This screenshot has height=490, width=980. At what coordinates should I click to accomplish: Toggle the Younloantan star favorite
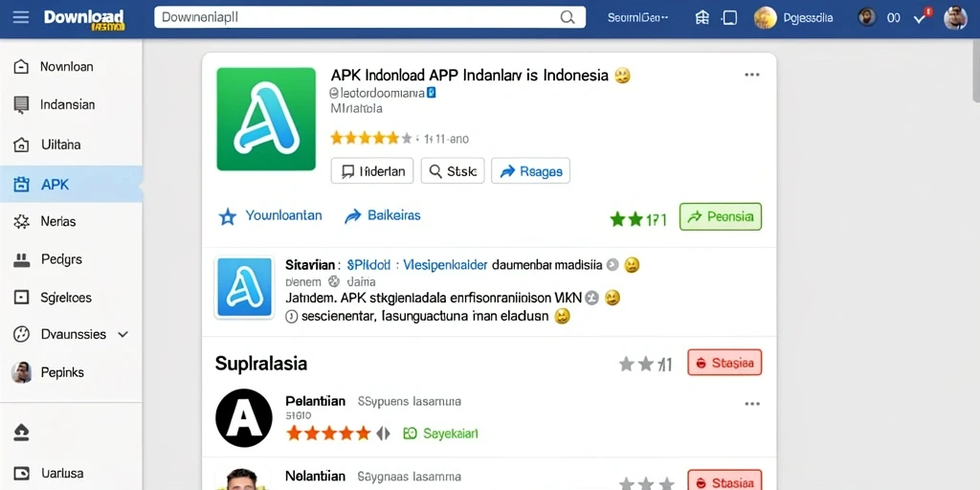pos(228,217)
